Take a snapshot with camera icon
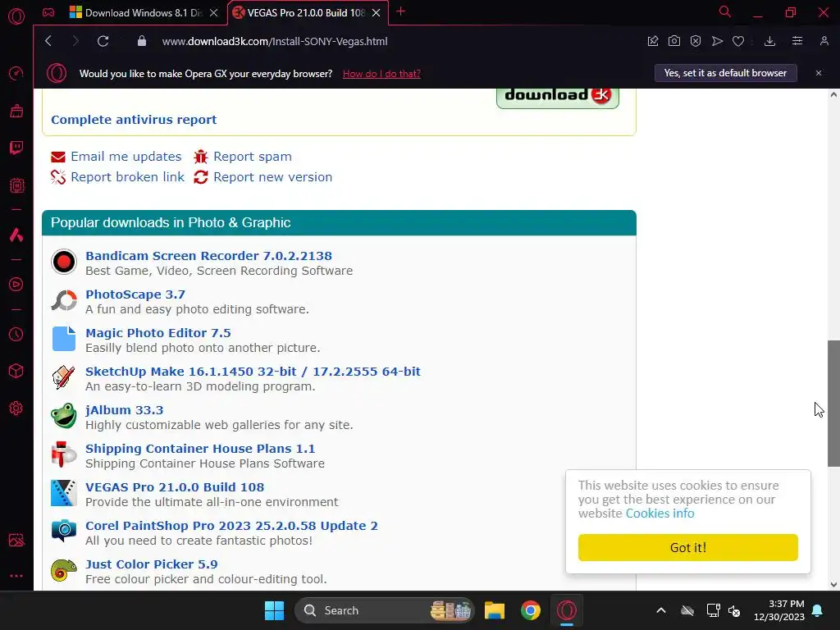Screen dimensions: 840x630 (x=674, y=41)
